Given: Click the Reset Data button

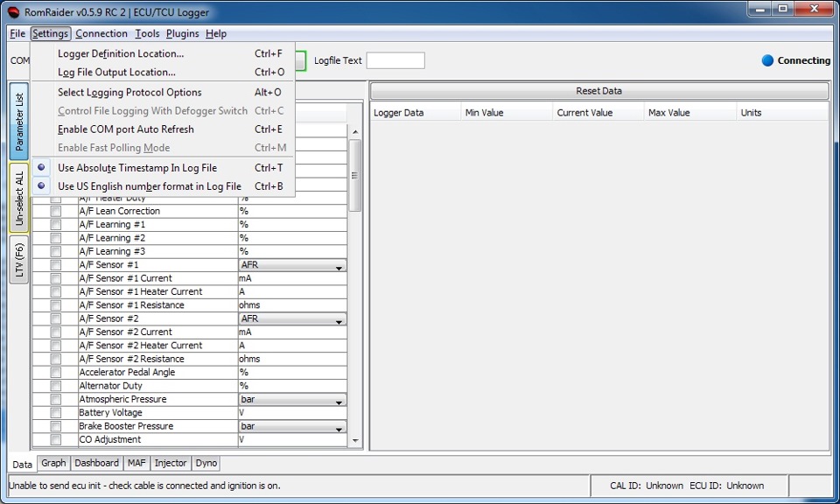Looking at the screenshot, I should pos(598,91).
